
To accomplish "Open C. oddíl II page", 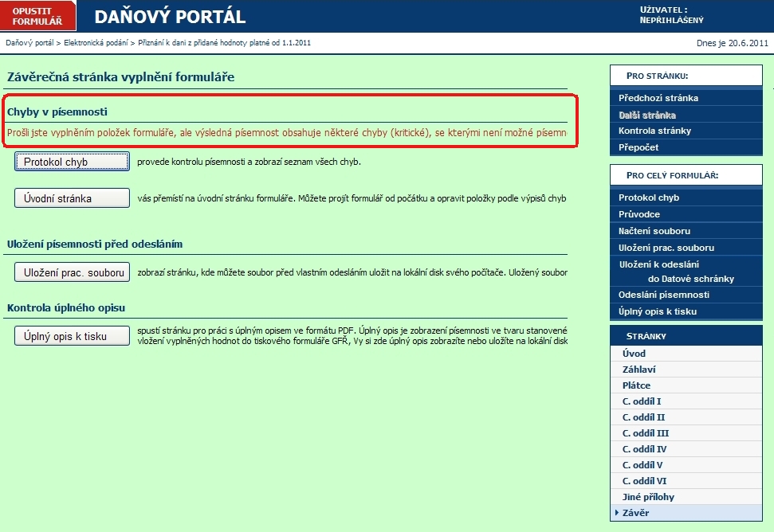I will pyautogui.click(x=686, y=417).
